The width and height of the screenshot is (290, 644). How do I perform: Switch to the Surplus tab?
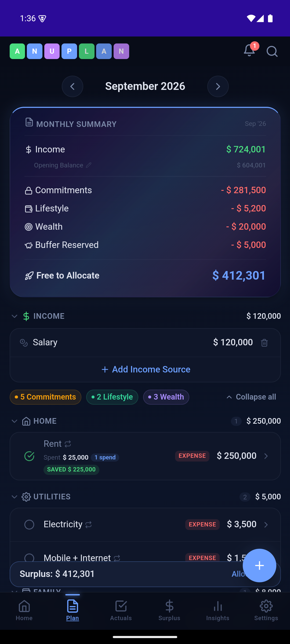tap(169, 610)
